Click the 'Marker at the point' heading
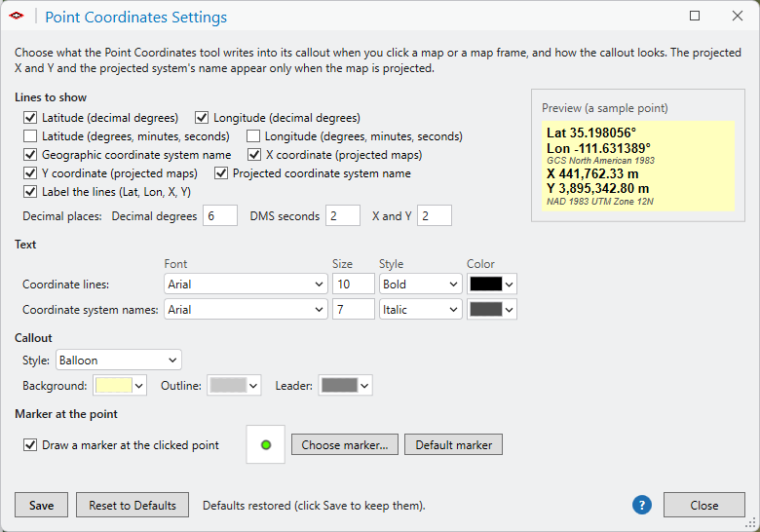 coord(66,414)
